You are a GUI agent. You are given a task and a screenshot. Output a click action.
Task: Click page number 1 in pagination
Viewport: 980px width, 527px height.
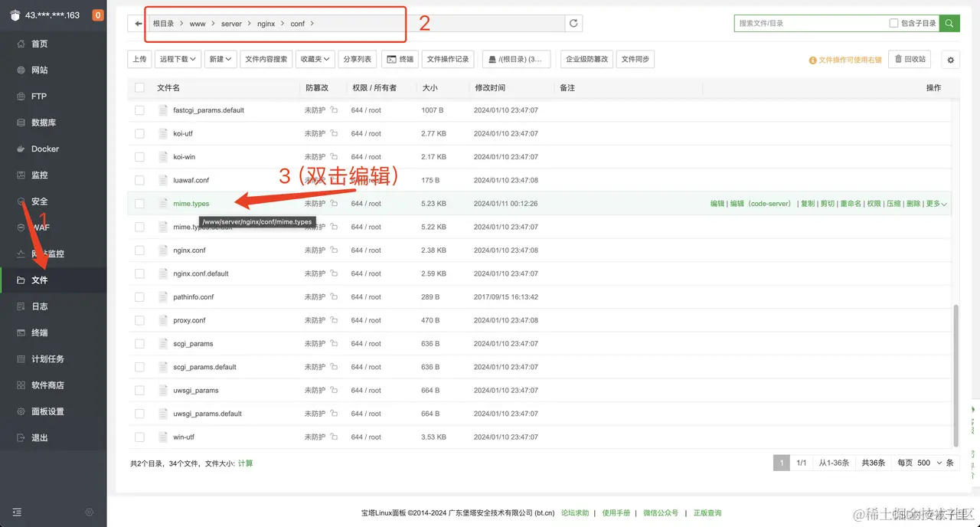point(781,463)
